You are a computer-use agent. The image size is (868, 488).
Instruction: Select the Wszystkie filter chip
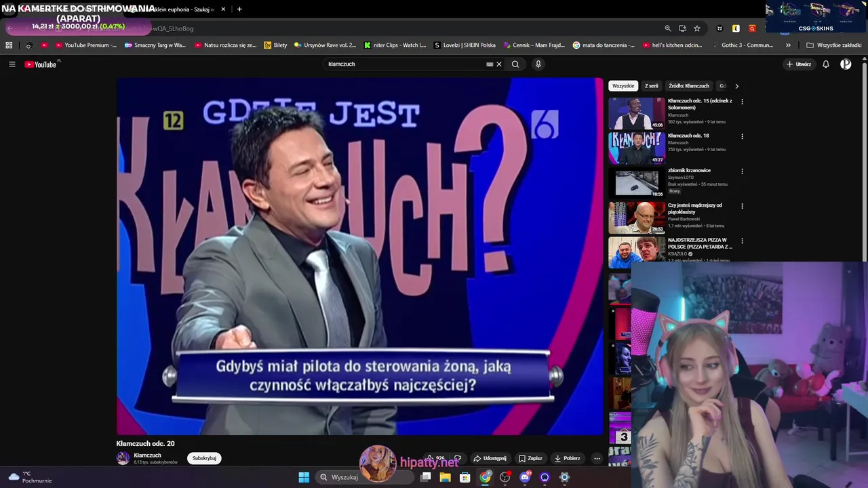coord(623,86)
